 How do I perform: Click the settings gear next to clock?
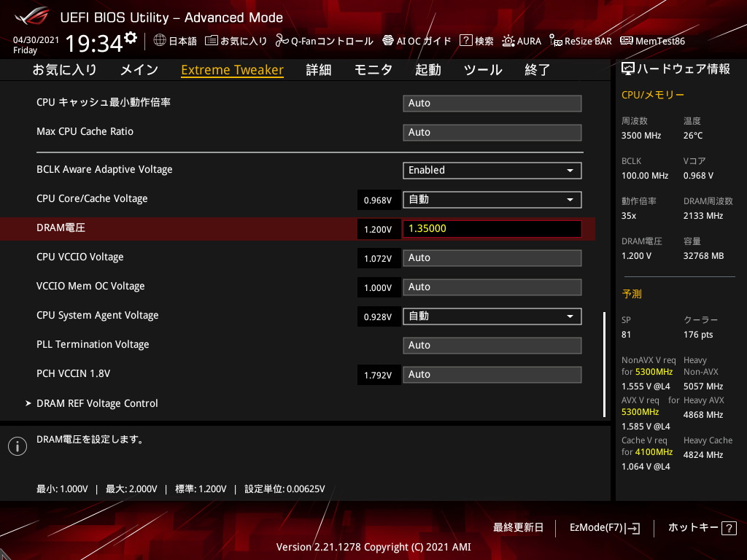131,38
